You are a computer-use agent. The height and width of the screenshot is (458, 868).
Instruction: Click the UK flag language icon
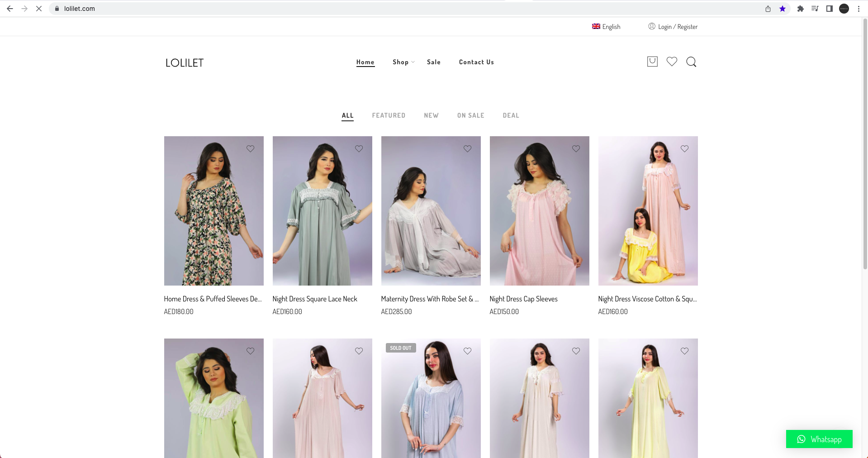[596, 26]
